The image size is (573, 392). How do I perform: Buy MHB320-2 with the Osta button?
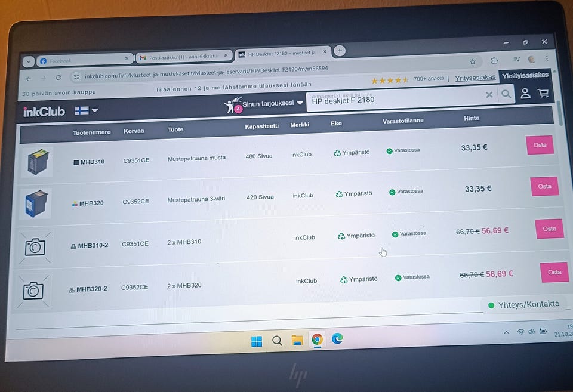point(554,272)
